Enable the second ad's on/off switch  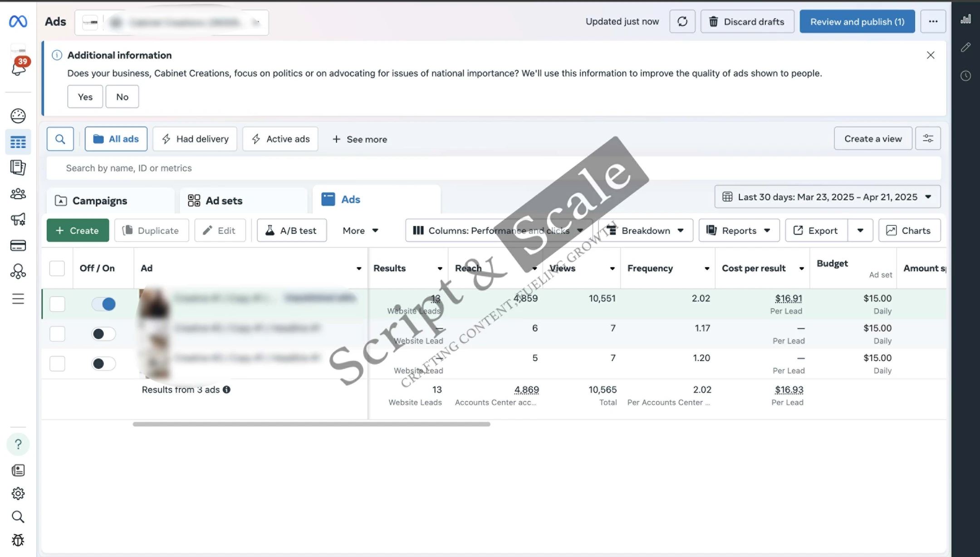pos(103,334)
